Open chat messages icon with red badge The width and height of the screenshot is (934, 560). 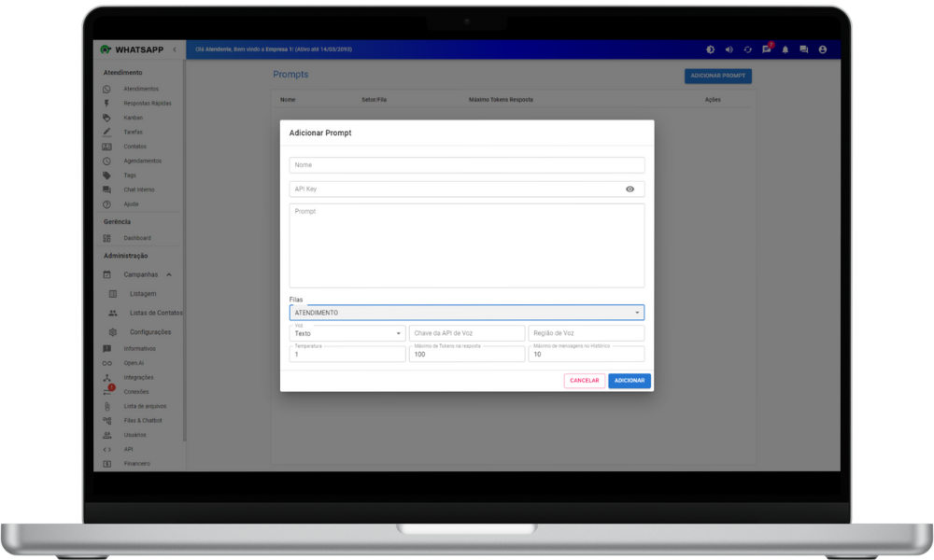766,49
